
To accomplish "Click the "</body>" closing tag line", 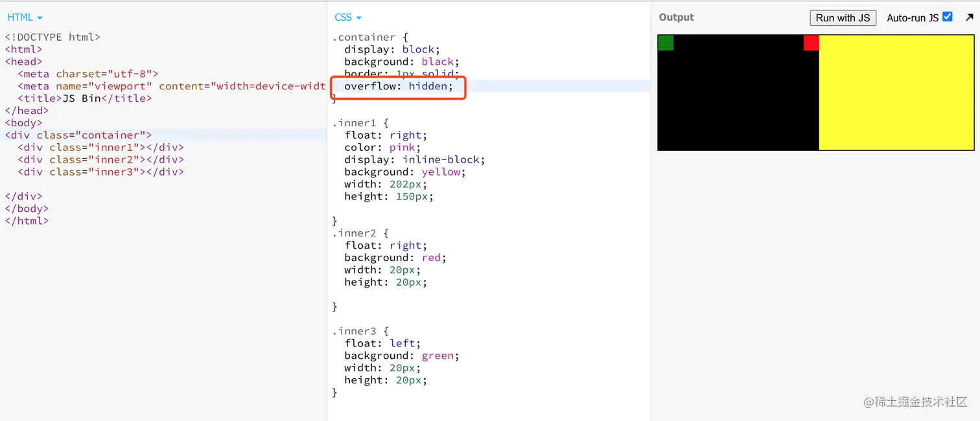I will click(27, 209).
